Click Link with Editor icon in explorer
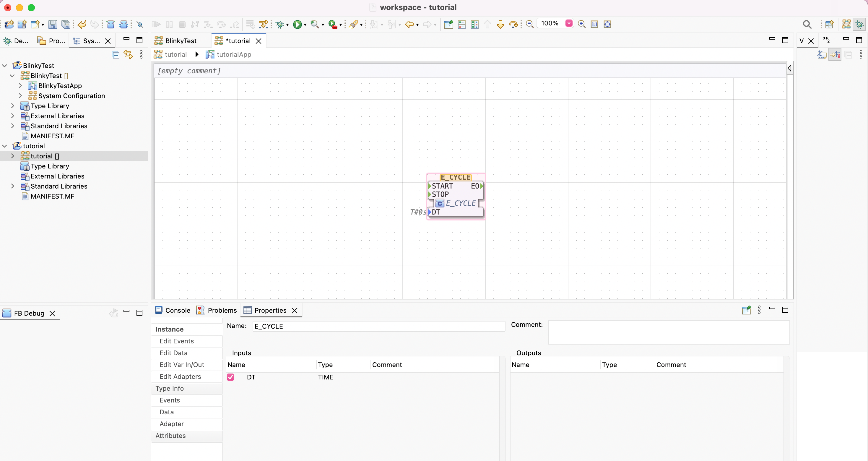 tap(129, 55)
